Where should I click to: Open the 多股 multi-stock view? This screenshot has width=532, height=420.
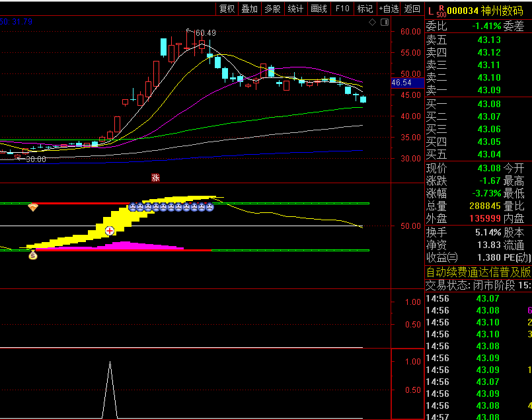(x=272, y=9)
